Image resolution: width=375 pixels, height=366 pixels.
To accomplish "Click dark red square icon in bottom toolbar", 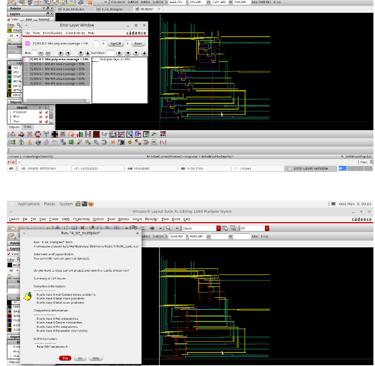I will tap(96, 134).
